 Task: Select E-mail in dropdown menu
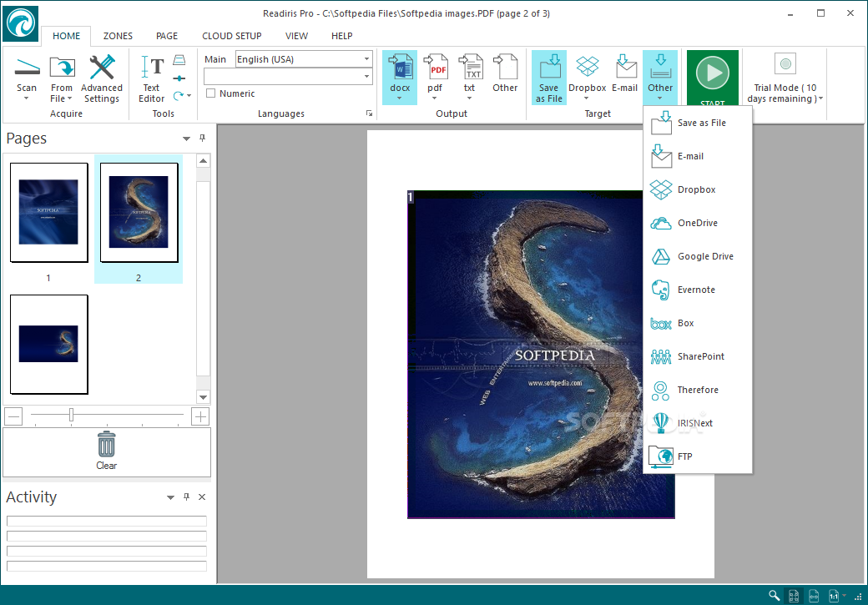click(698, 156)
